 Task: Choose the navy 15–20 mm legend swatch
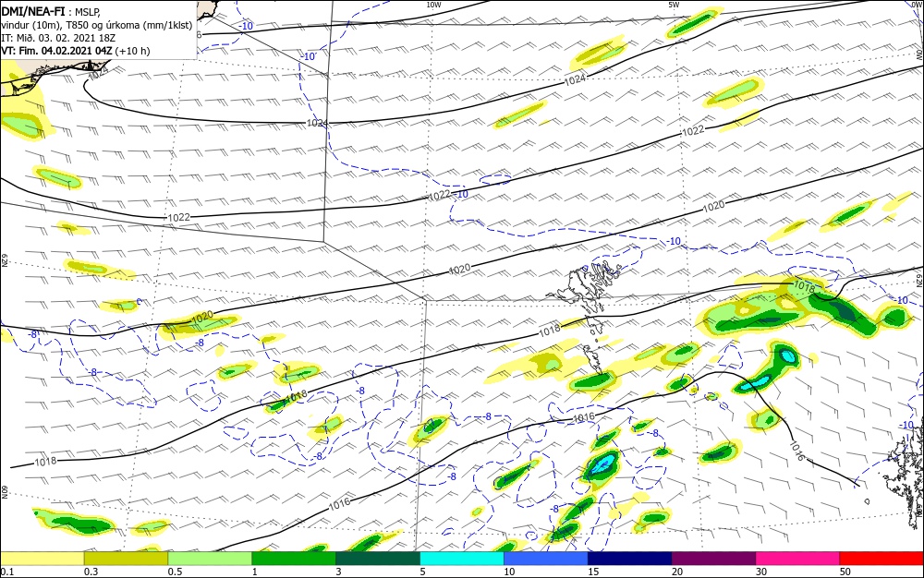(x=630, y=559)
